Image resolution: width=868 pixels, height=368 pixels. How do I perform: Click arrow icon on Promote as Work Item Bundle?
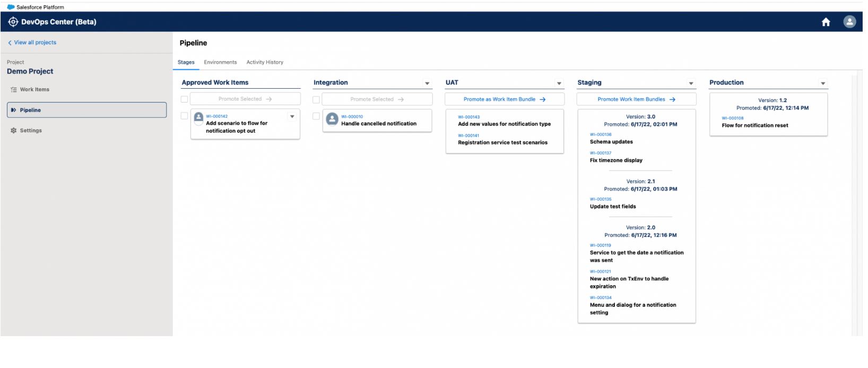coord(543,99)
